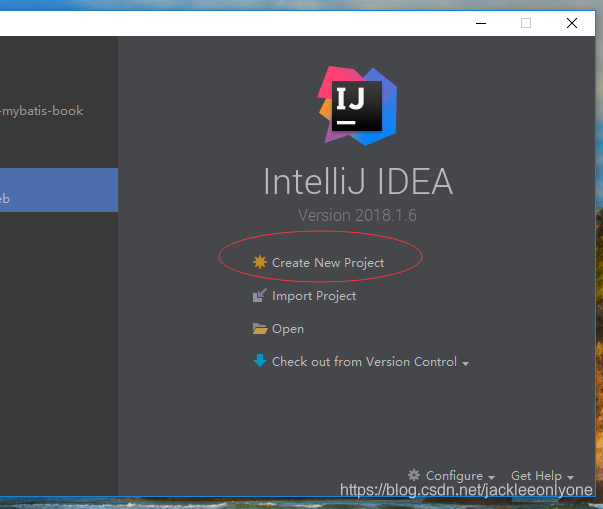Viewport: 603px width, 509px height.
Task: Minimize the IntelliJ welcome window
Action: coord(481,23)
